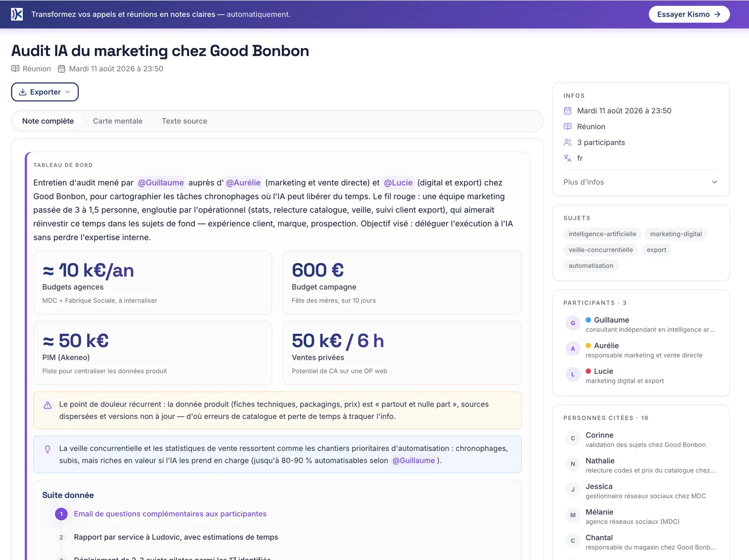Image resolution: width=749 pixels, height=560 pixels.
Task: Click the book icon next to Réunion header
Action: 15,69
